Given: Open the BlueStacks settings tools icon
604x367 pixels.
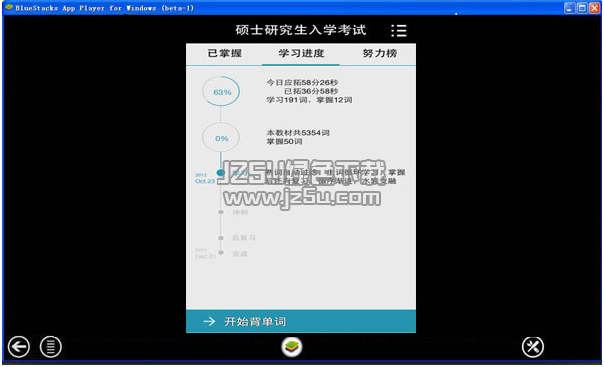Looking at the screenshot, I should click(533, 347).
